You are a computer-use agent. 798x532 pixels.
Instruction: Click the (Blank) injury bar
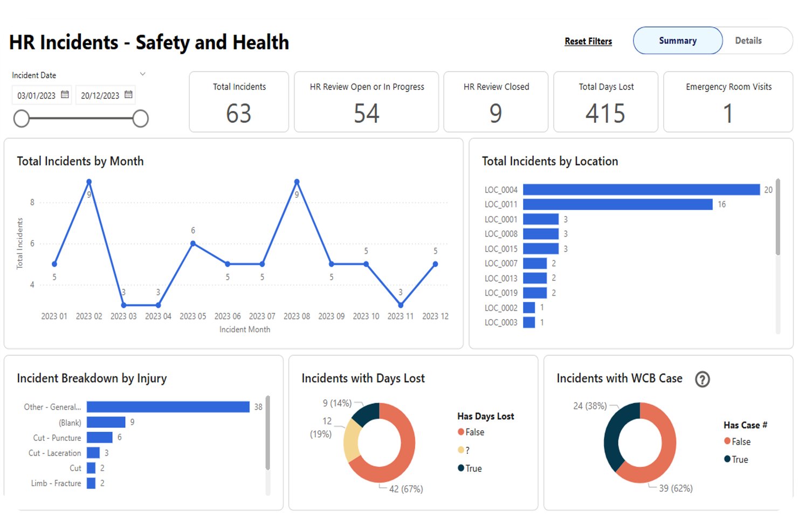106,422
